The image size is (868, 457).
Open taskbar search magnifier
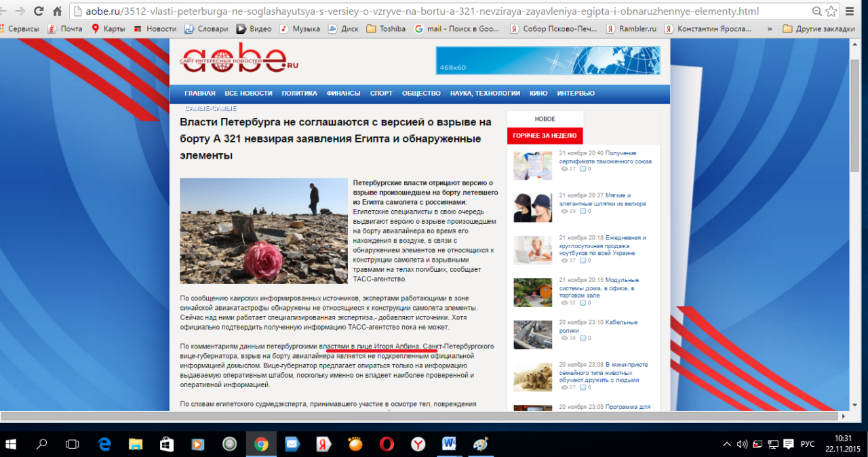[42, 444]
